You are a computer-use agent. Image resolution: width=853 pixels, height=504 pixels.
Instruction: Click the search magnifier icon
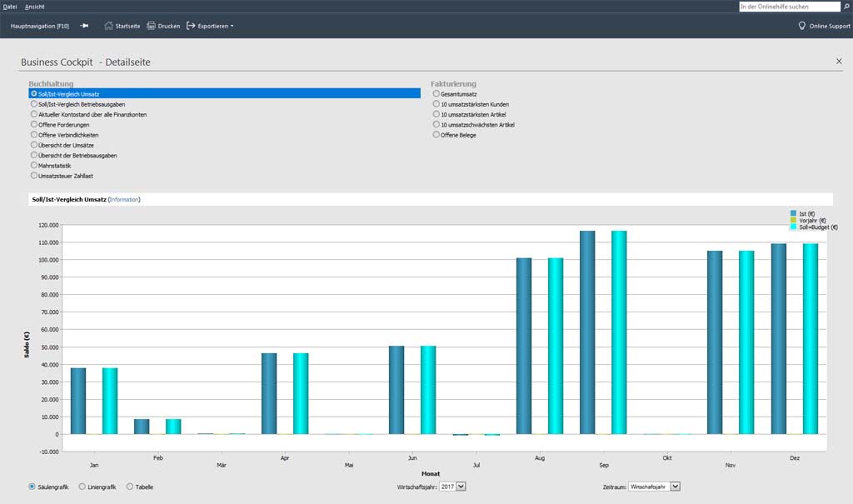[x=846, y=7]
